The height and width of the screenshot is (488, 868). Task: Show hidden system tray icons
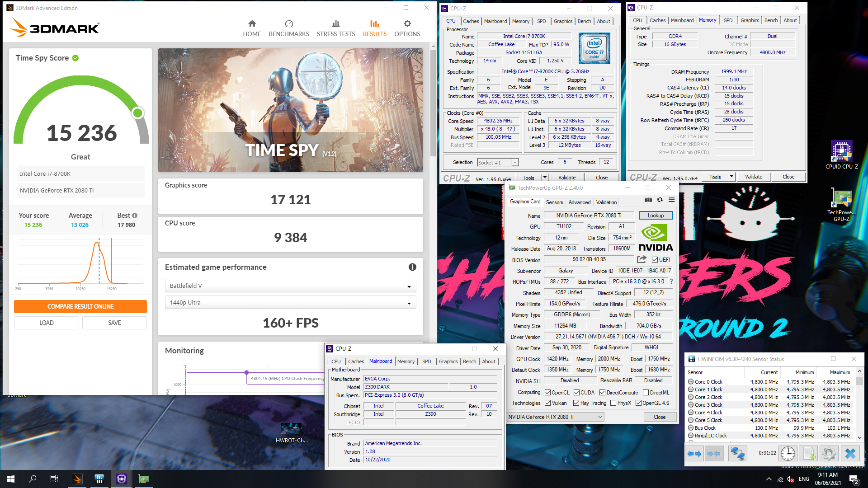(x=769, y=479)
